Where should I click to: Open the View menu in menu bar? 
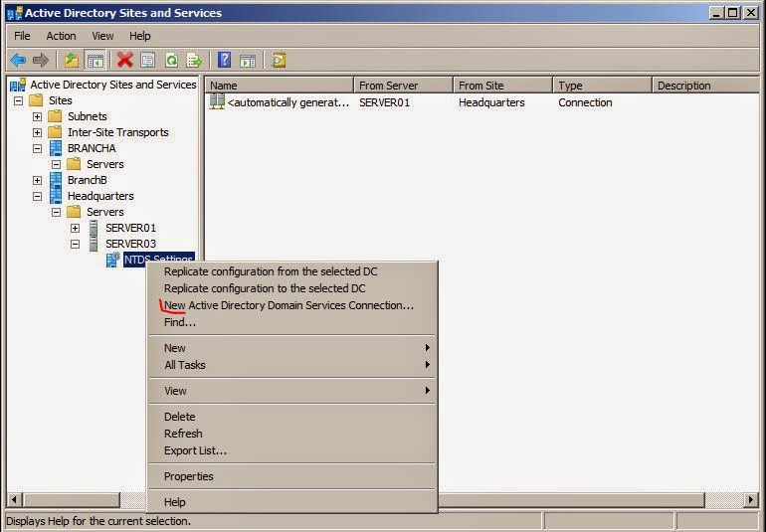pyautogui.click(x=102, y=36)
